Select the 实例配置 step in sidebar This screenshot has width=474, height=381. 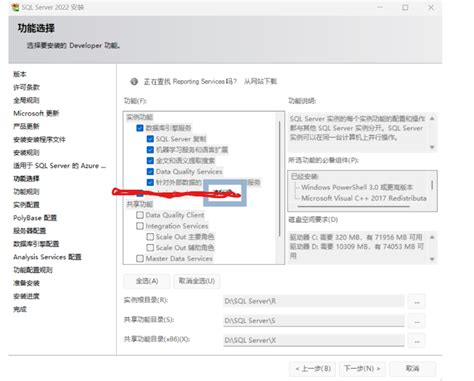(26, 205)
